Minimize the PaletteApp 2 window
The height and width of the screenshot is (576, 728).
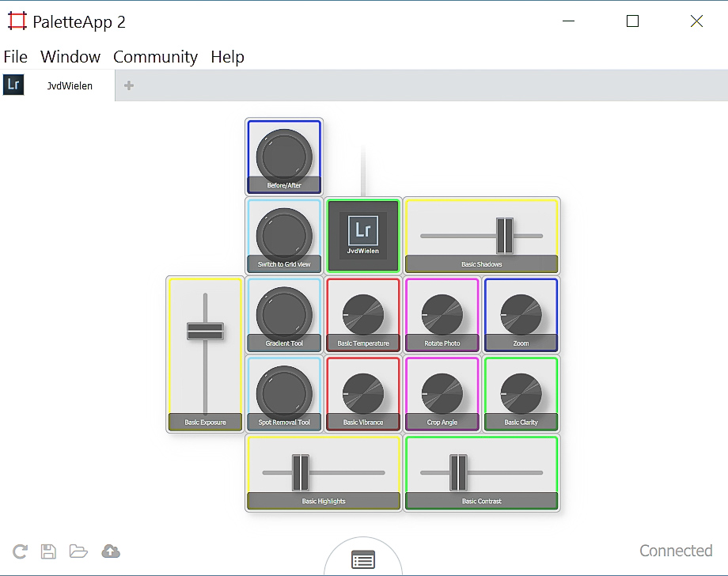[569, 21]
